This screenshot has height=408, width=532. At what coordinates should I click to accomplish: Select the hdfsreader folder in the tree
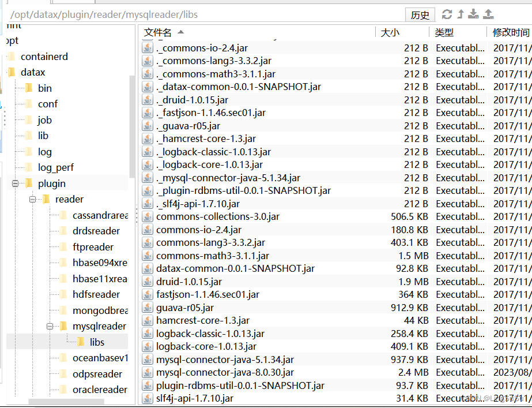[x=97, y=294]
